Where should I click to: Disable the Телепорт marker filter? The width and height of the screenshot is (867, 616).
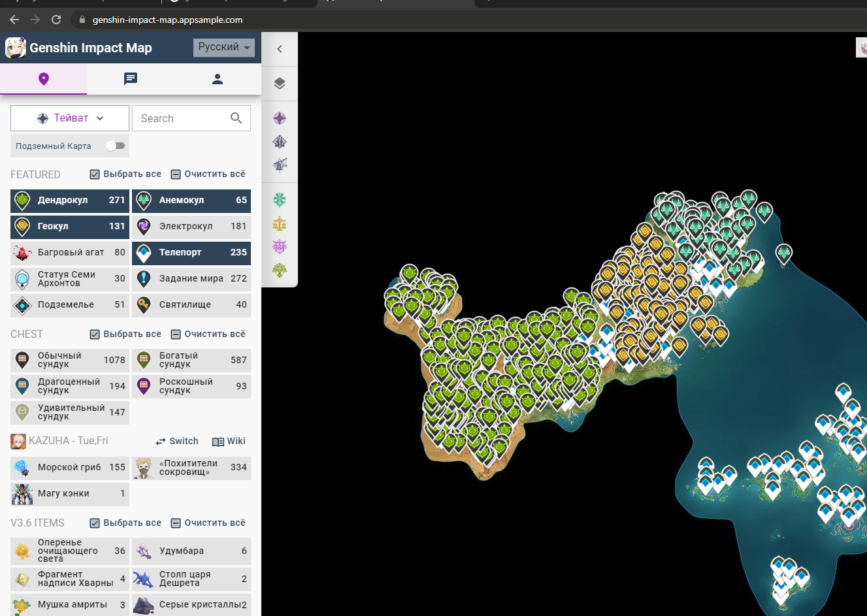(191, 253)
